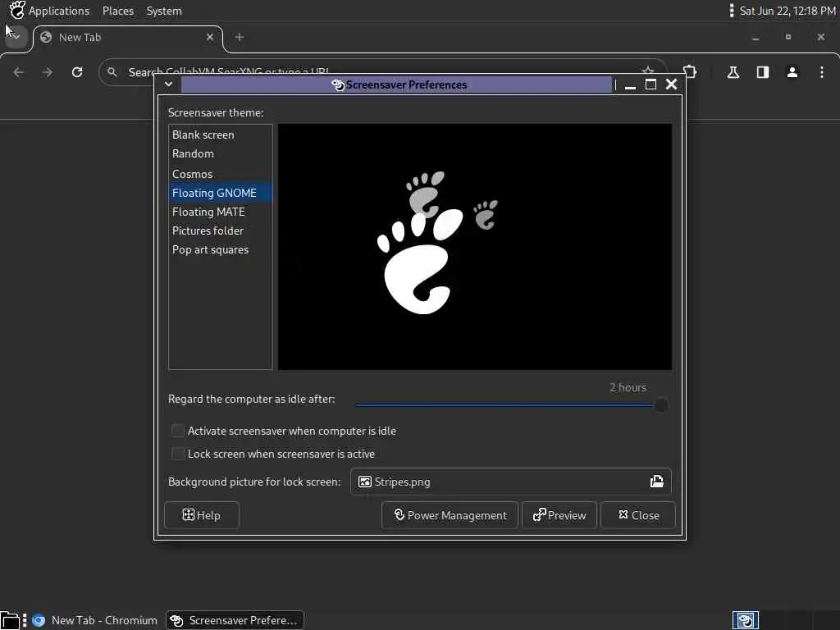Viewport: 840px width, 630px height.
Task: Maximize the Screensaver Preferences window
Action: 651,84
